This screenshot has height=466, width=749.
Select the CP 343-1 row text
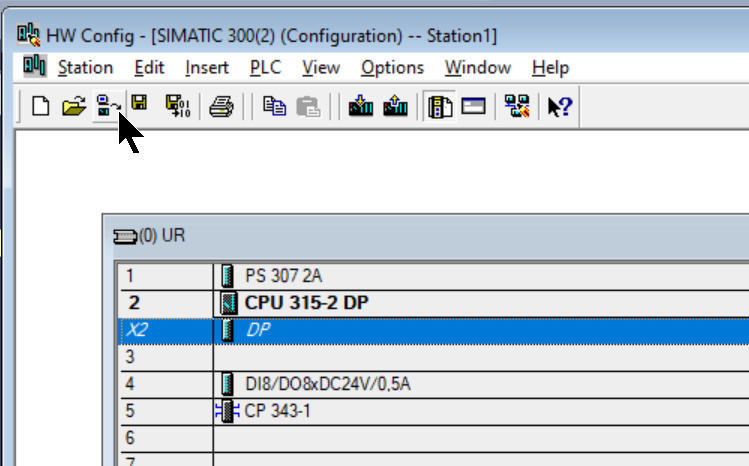[278, 411]
